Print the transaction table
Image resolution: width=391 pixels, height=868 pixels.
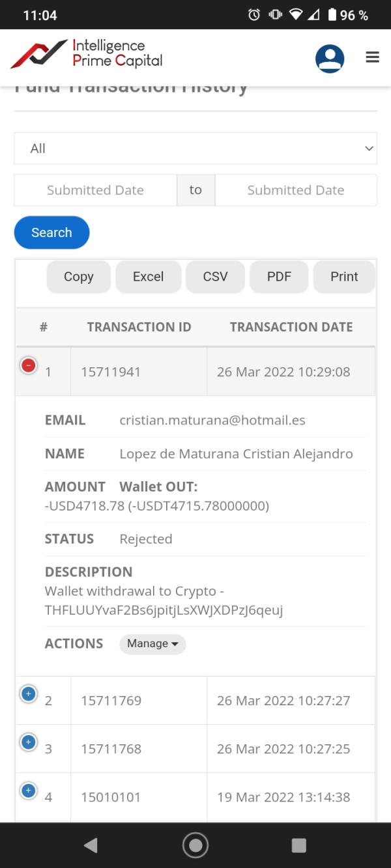point(344,277)
